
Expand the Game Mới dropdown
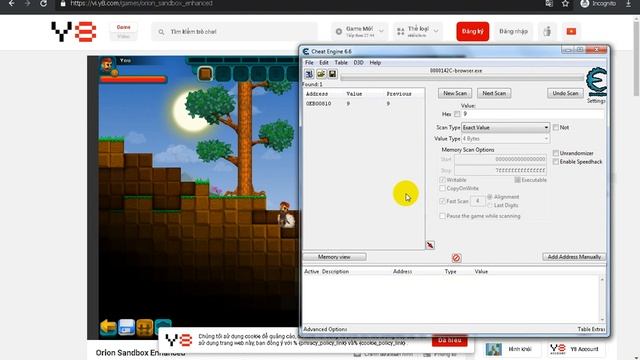pos(360,31)
